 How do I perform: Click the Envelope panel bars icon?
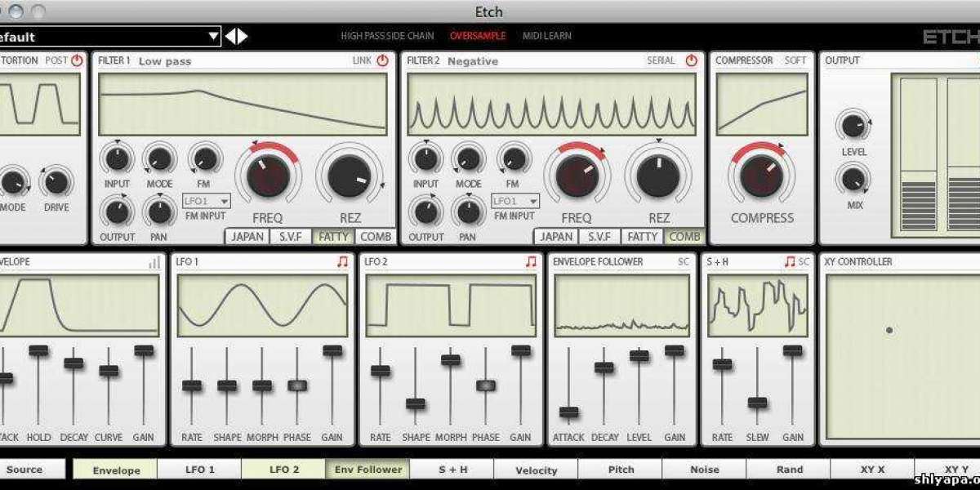point(154,262)
